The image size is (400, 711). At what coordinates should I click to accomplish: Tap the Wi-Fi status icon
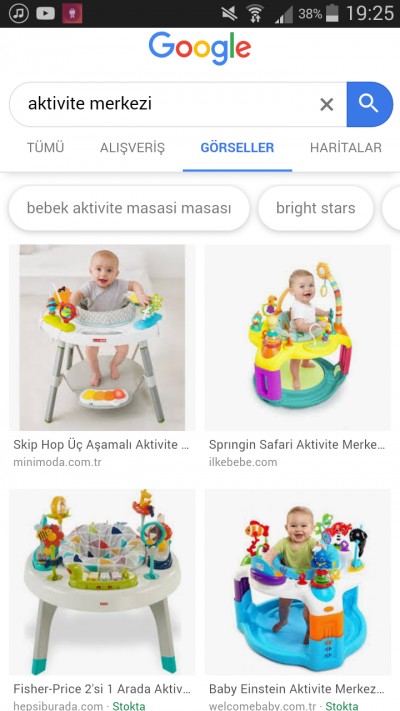click(255, 14)
